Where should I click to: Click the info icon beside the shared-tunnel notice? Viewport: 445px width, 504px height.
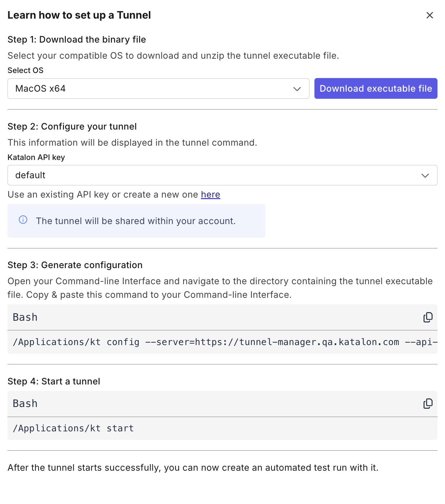pos(23,220)
